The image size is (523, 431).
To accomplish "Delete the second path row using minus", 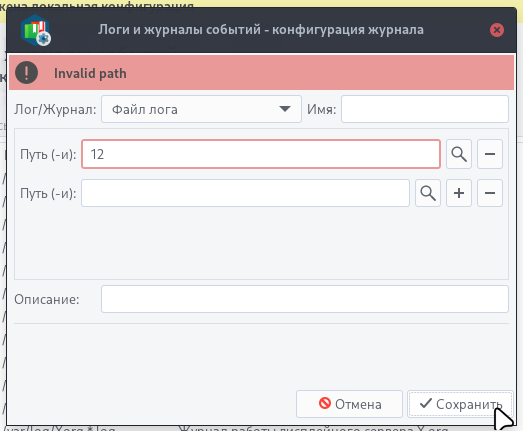I will 490,193.
